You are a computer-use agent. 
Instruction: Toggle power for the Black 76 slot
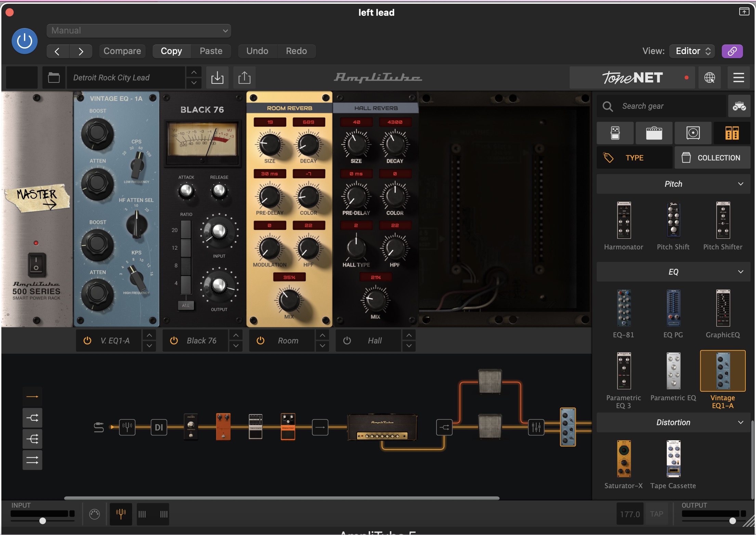[174, 341]
